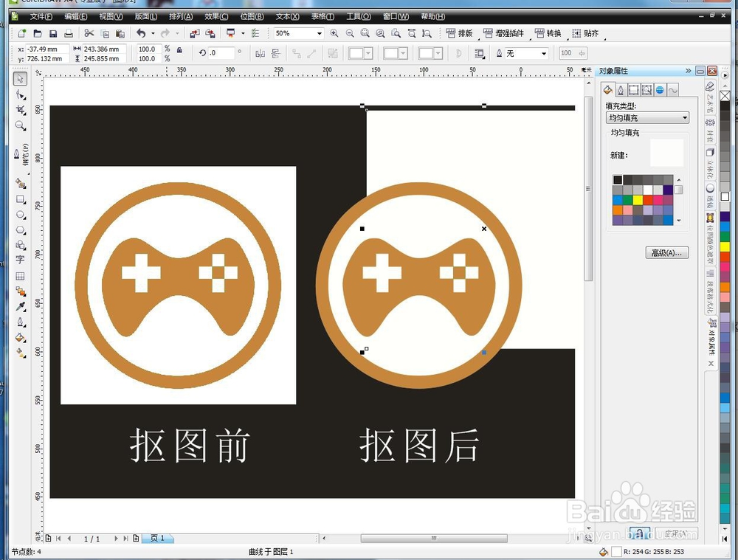Open the 位图(B) menu
The height and width of the screenshot is (560, 738).
pos(252,16)
